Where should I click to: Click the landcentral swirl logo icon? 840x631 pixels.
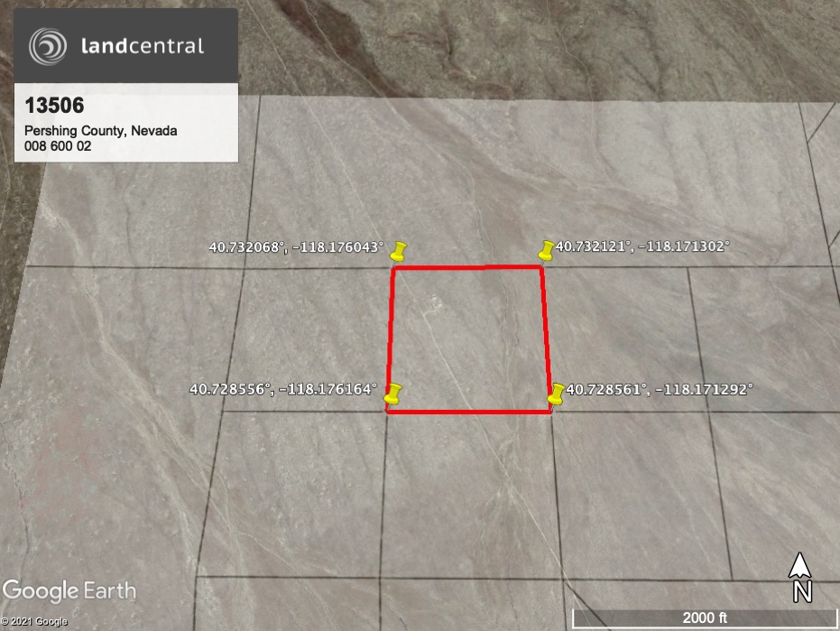point(47,46)
